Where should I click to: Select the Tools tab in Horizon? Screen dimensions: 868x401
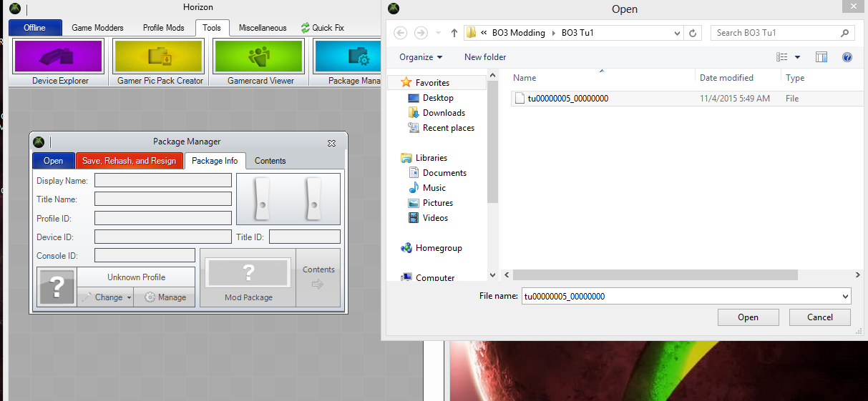212,28
